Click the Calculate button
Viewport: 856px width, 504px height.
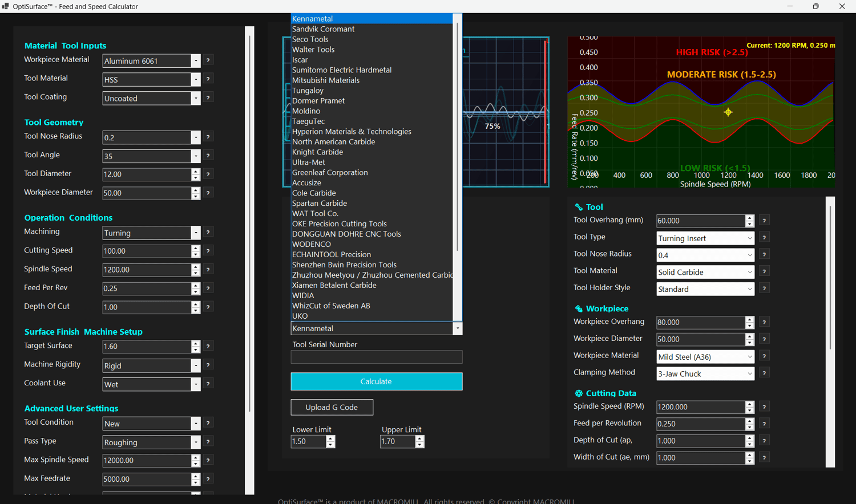pyautogui.click(x=377, y=381)
